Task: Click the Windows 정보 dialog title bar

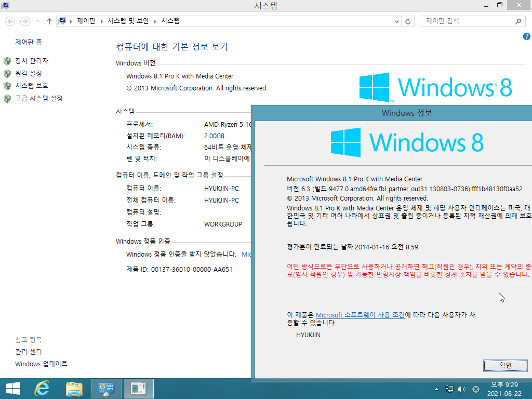Action: (x=392, y=113)
